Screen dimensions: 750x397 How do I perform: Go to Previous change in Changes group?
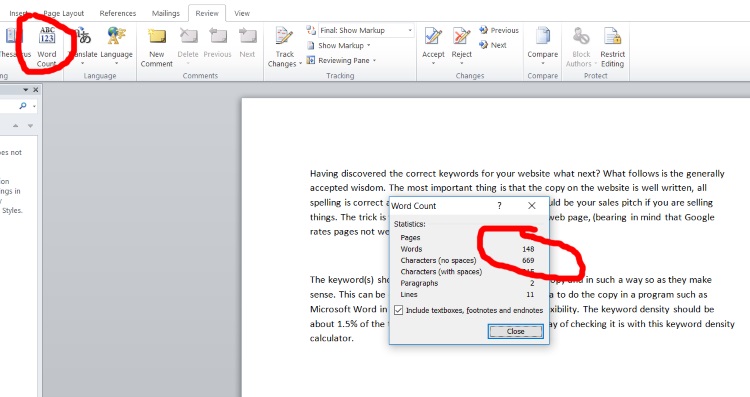[x=498, y=30]
